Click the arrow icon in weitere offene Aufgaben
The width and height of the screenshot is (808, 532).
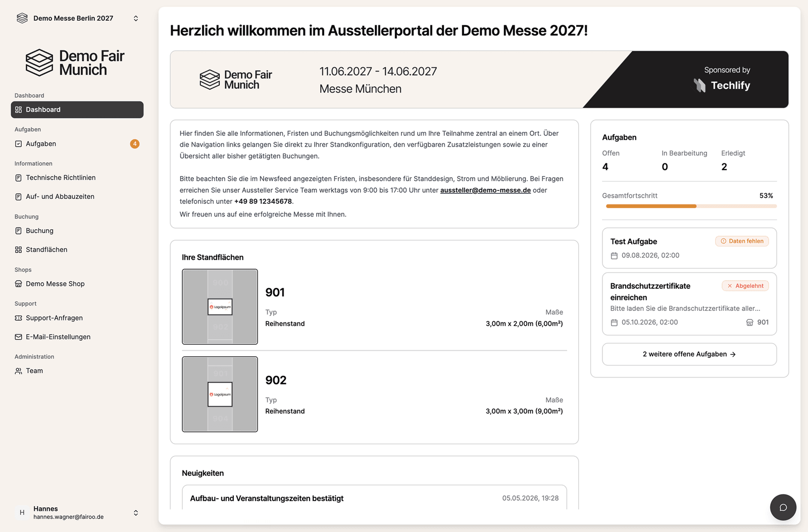point(733,354)
